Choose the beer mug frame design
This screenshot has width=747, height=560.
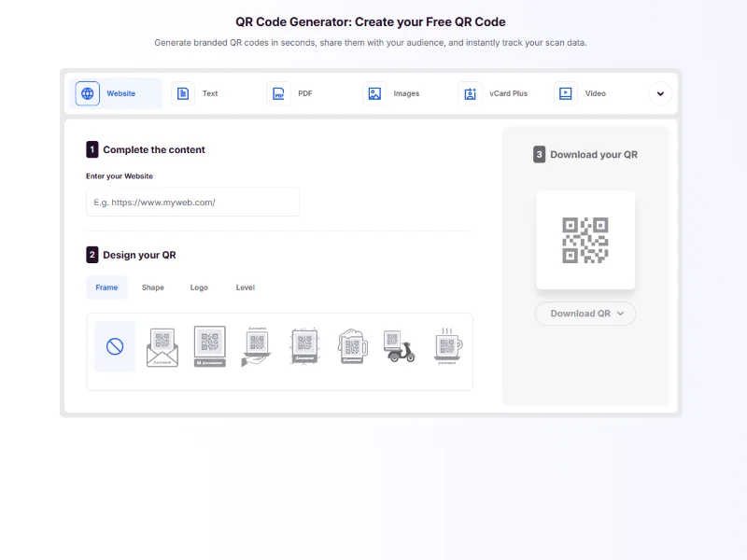click(x=352, y=346)
